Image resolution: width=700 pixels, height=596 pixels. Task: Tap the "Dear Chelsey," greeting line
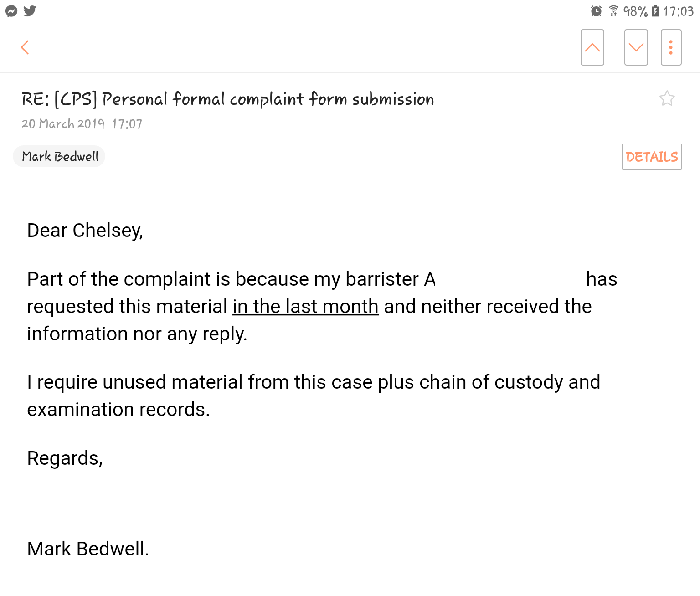[x=85, y=231]
